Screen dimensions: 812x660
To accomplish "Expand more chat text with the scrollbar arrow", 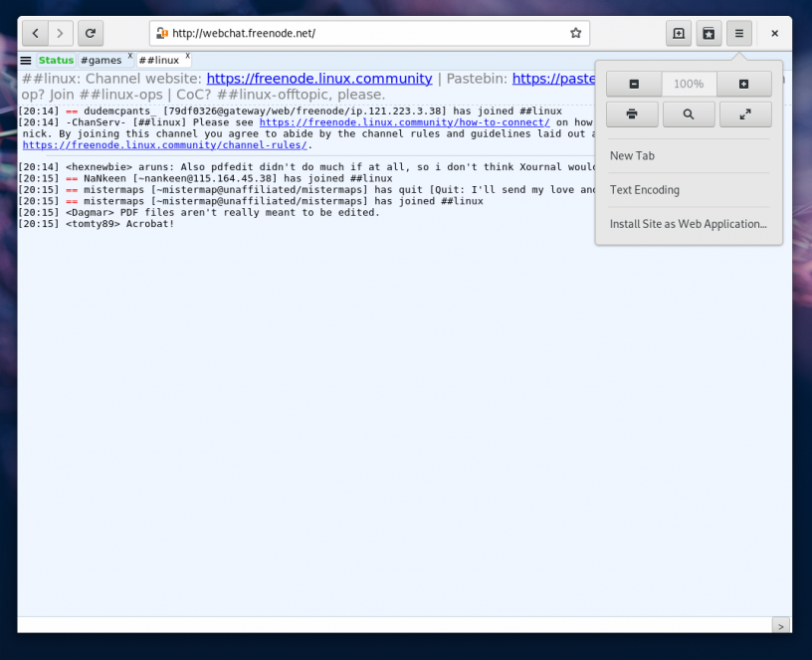I will click(x=780, y=626).
